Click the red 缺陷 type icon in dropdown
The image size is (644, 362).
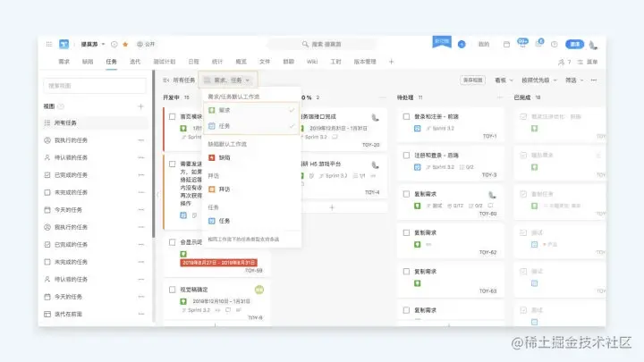(212, 157)
